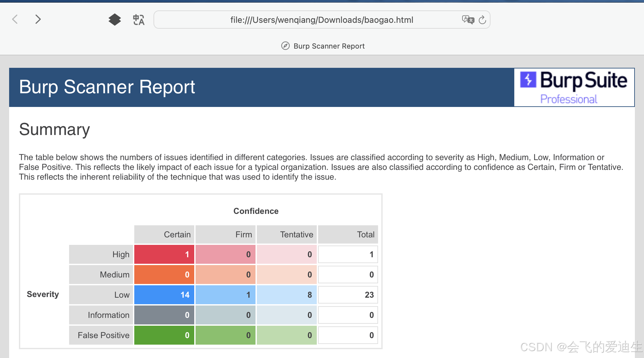The width and height of the screenshot is (644, 358).
Task: Click the Low total cell showing 23
Action: point(348,295)
